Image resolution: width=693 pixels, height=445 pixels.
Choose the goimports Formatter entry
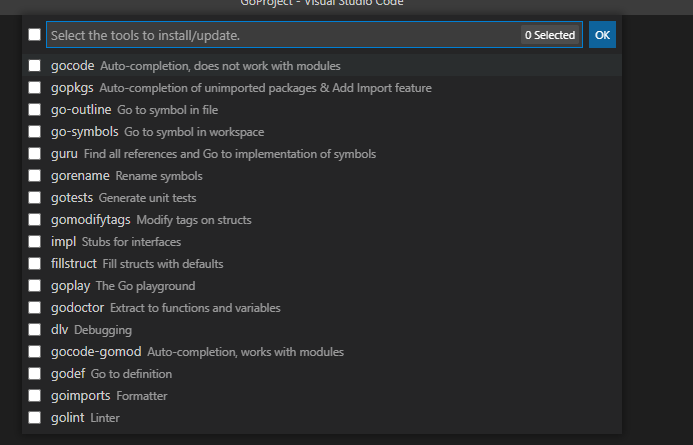pyautogui.click(x=81, y=396)
